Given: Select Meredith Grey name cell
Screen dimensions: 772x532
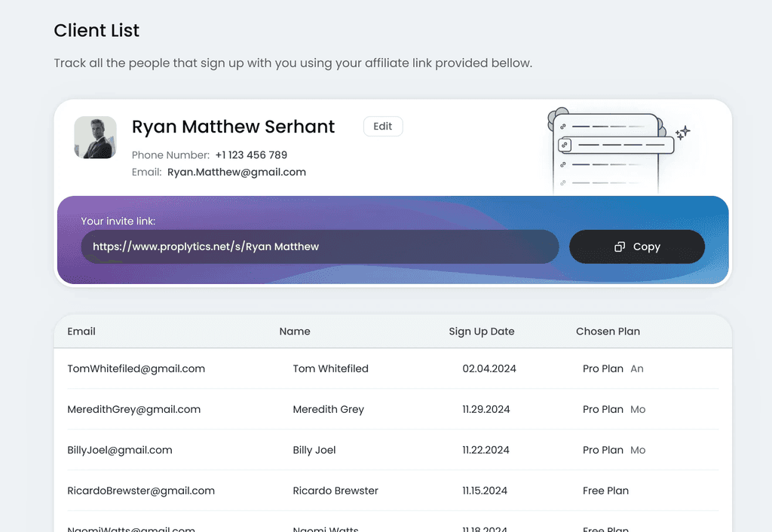Looking at the screenshot, I should pyautogui.click(x=329, y=409).
